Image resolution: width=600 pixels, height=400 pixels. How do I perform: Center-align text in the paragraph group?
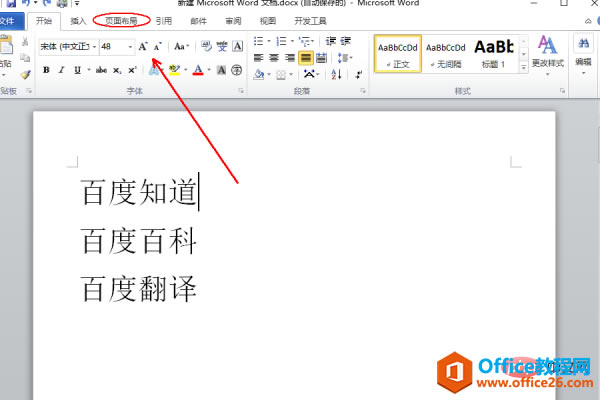point(274,58)
